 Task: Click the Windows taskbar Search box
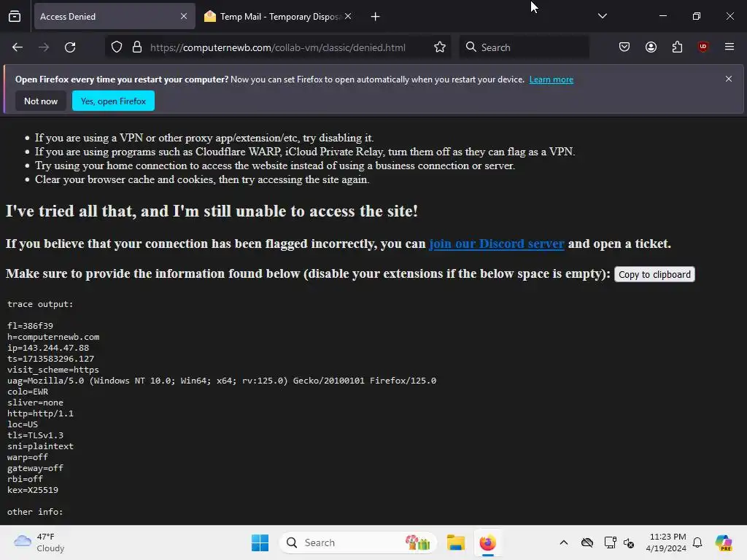[x=357, y=542]
